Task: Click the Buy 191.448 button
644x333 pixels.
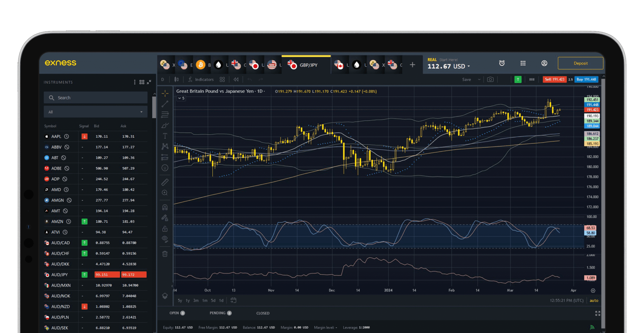Action: [x=586, y=79]
